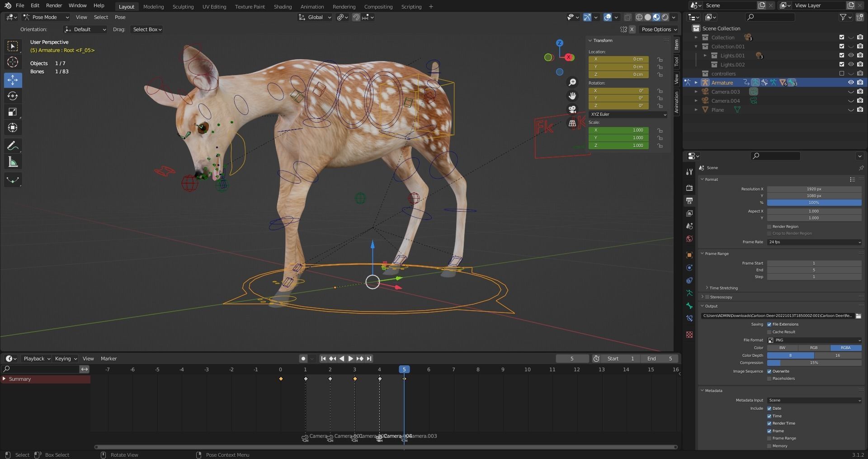The image size is (868, 459).
Task: Switch to the Animation workspace tab
Action: (x=312, y=7)
